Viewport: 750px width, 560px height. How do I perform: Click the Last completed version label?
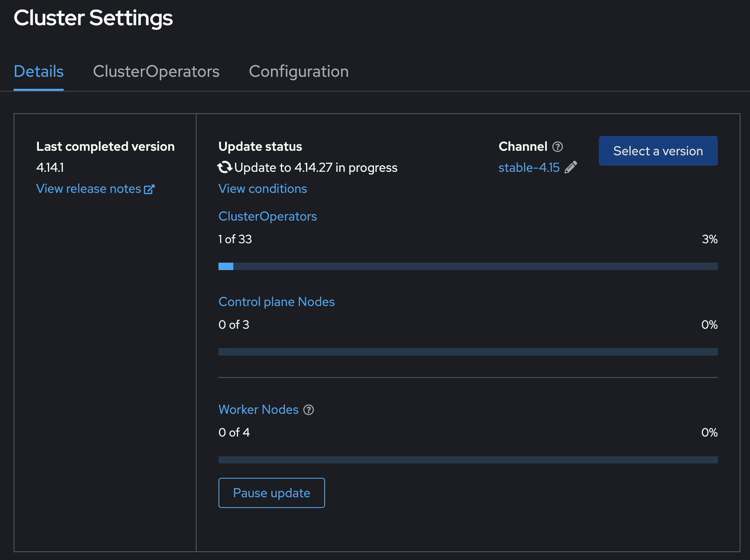pos(105,147)
